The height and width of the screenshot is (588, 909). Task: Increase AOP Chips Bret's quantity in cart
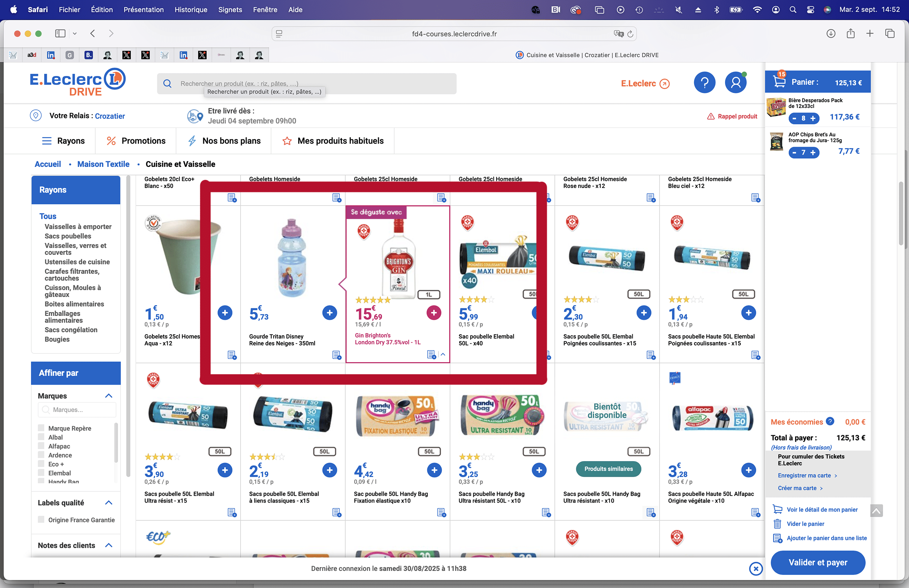(813, 153)
